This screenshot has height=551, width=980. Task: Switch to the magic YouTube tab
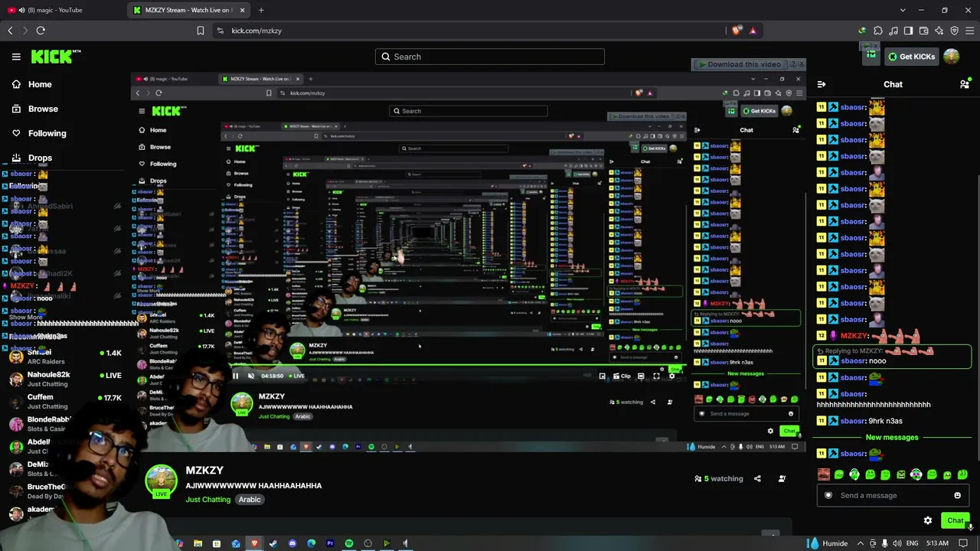61,10
